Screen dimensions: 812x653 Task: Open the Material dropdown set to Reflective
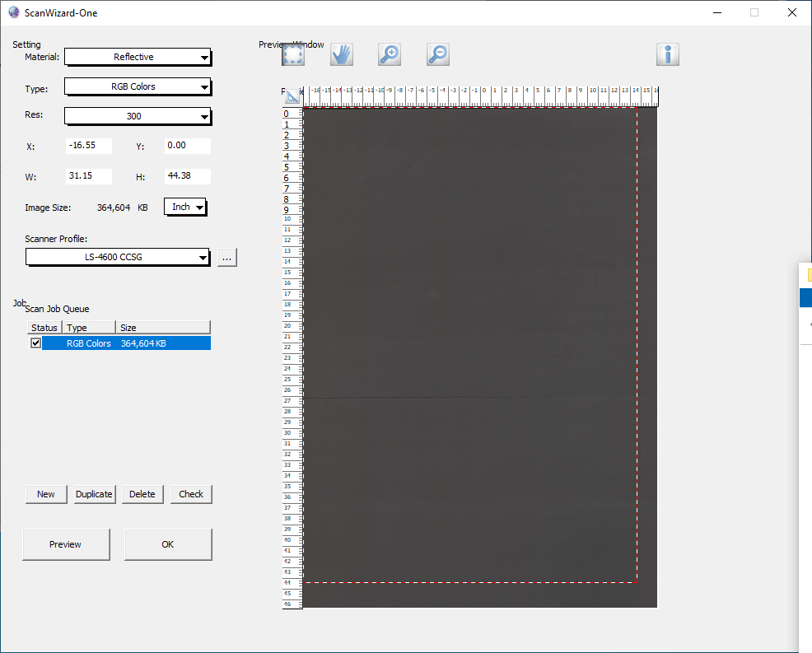point(138,57)
